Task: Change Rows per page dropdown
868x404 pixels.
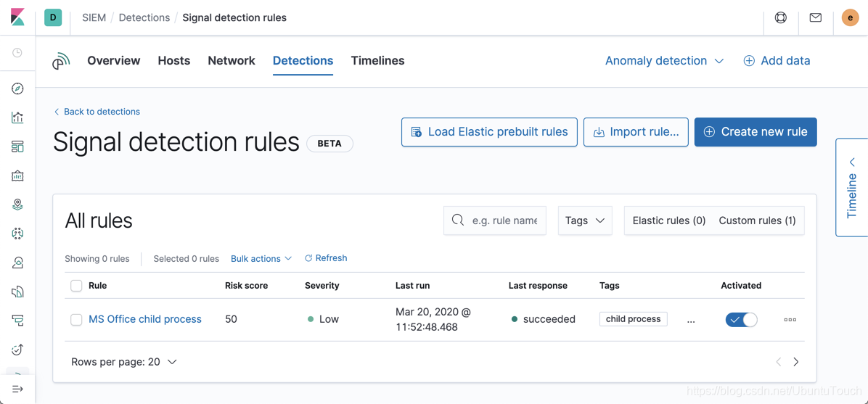Action: coord(124,362)
